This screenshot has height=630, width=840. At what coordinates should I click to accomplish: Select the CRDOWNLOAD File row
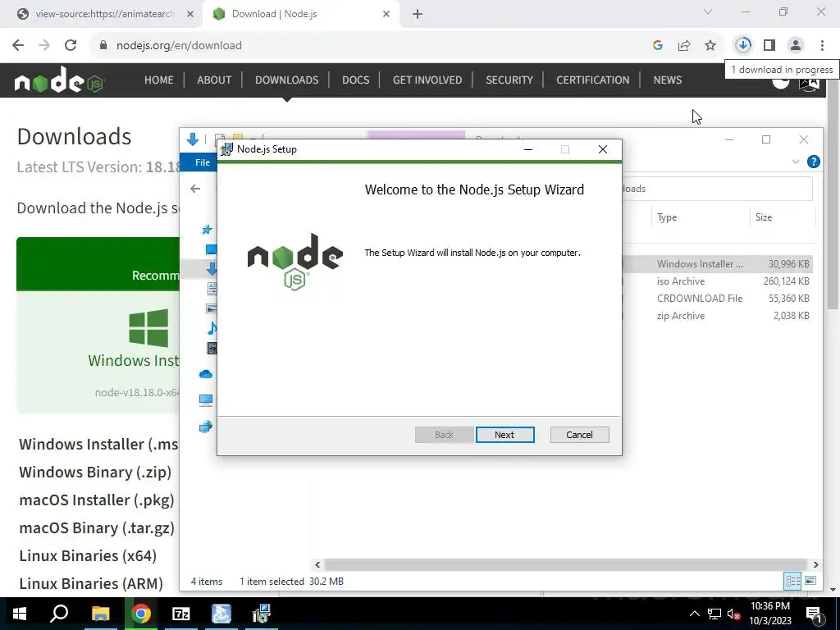coord(718,299)
